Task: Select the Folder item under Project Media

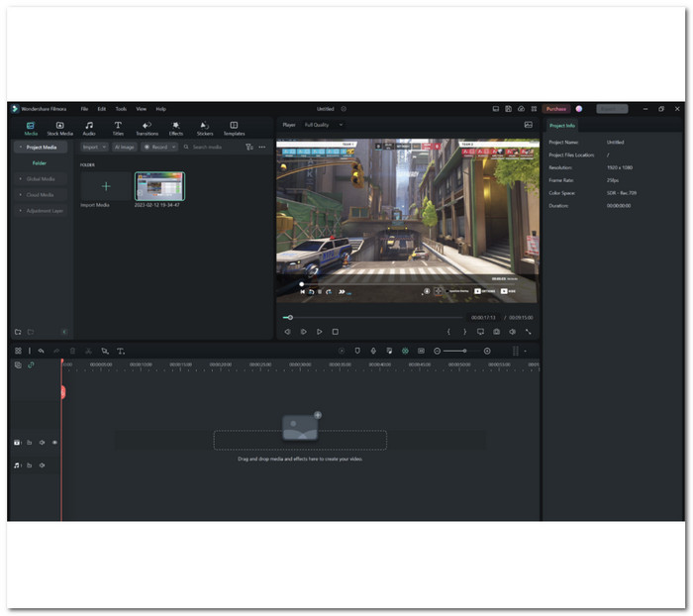Action: coord(40,163)
